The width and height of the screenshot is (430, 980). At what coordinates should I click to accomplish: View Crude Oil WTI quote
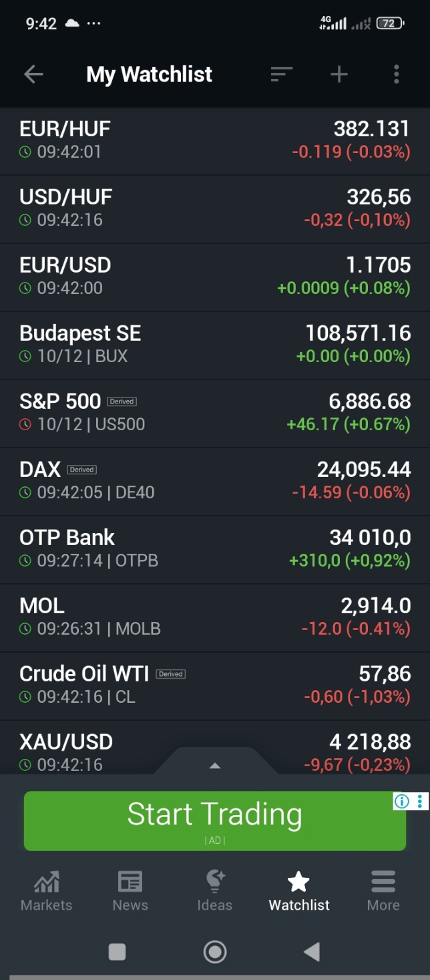215,685
